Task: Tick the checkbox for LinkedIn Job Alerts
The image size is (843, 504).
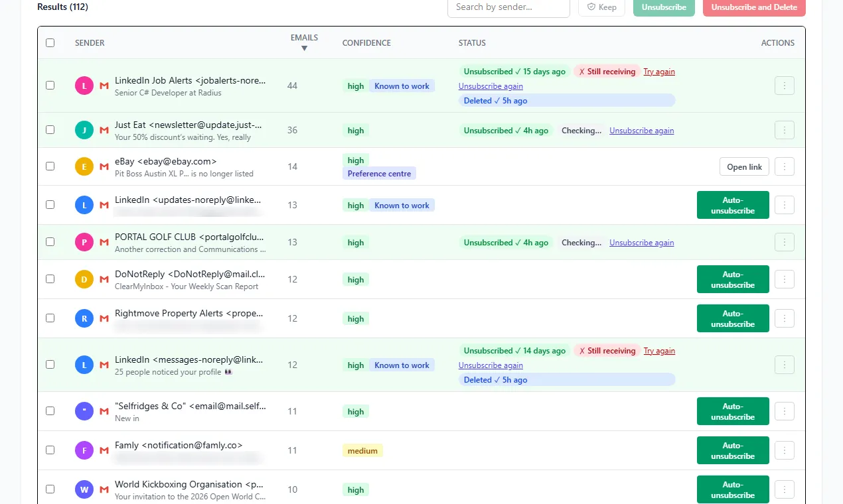Action: (50, 86)
